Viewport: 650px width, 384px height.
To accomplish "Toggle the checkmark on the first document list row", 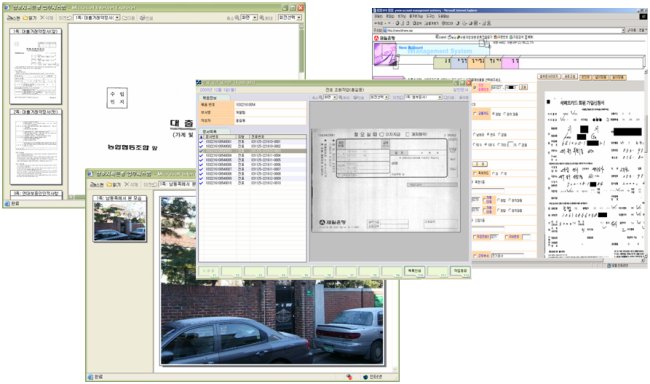I will pos(201,142).
